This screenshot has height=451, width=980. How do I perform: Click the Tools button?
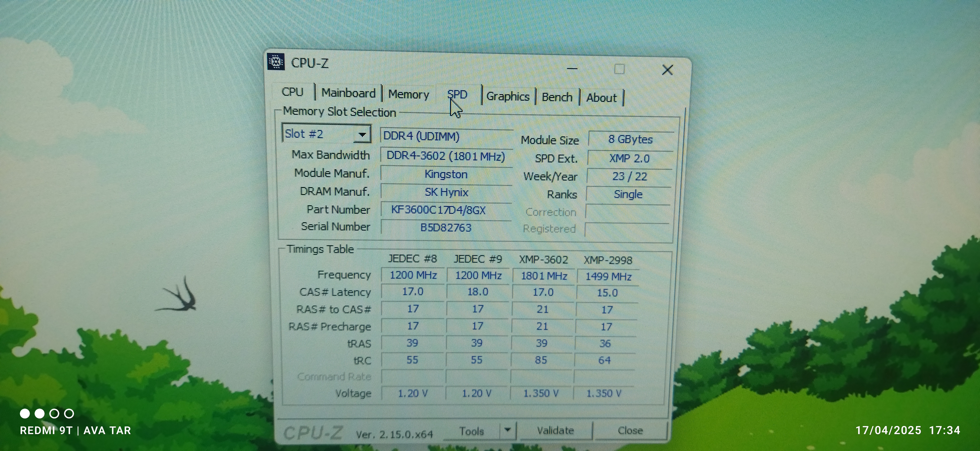click(471, 431)
